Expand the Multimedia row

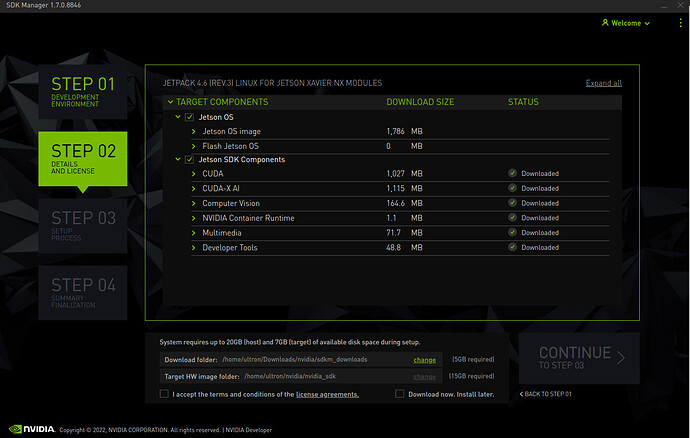pyautogui.click(x=194, y=233)
